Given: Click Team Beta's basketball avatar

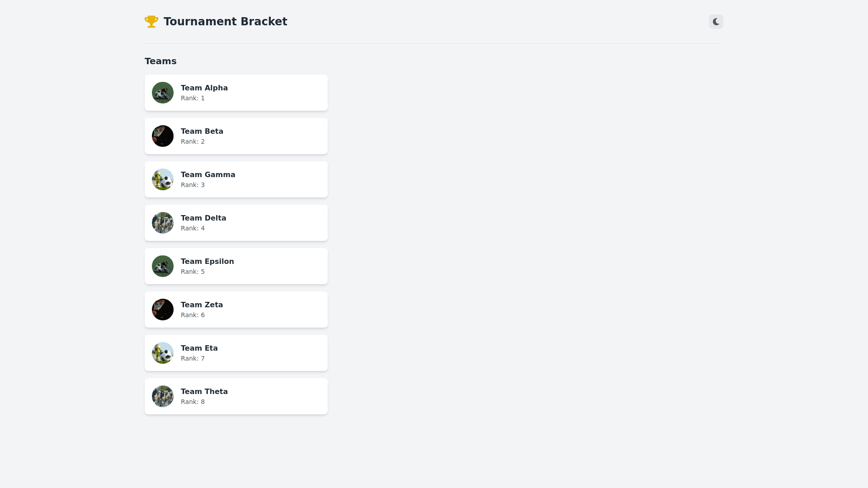Looking at the screenshot, I should coord(163,136).
